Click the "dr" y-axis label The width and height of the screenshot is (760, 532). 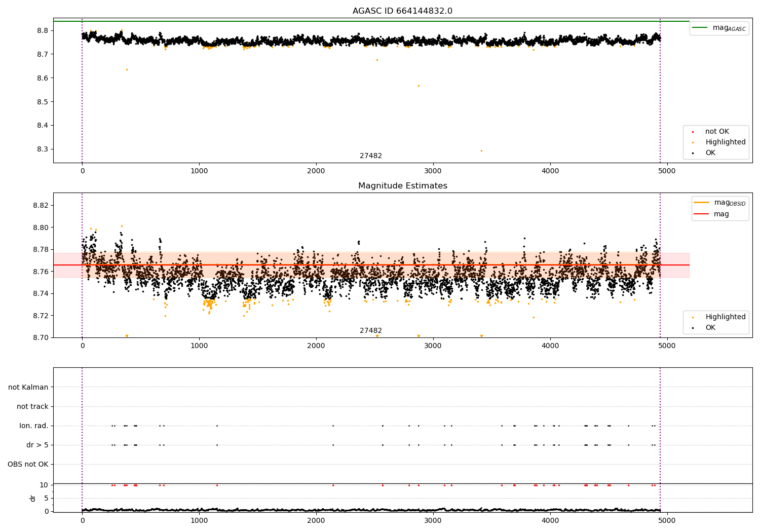33,498
